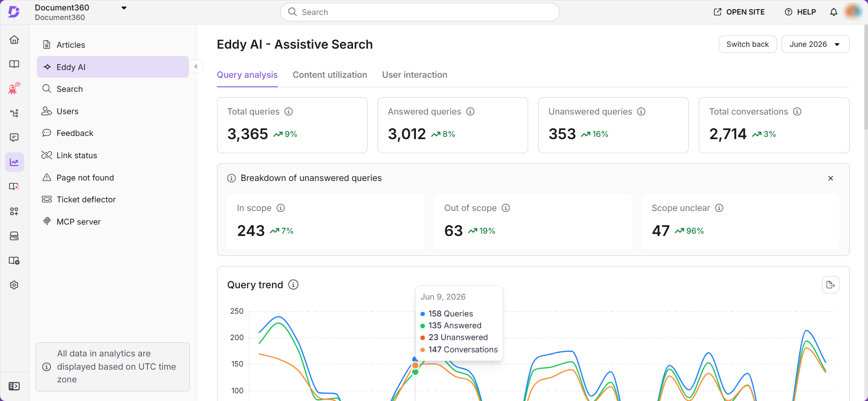Click HELP button in header
868x401 pixels.
[800, 12]
